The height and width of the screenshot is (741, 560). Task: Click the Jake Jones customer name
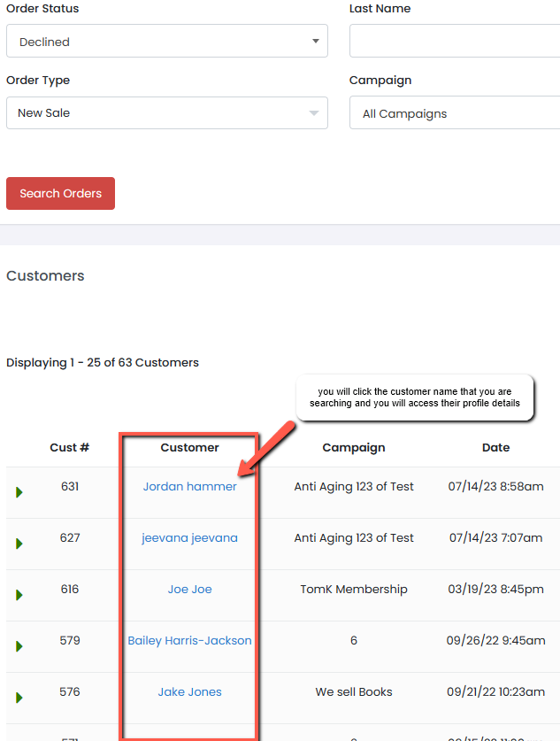click(189, 691)
